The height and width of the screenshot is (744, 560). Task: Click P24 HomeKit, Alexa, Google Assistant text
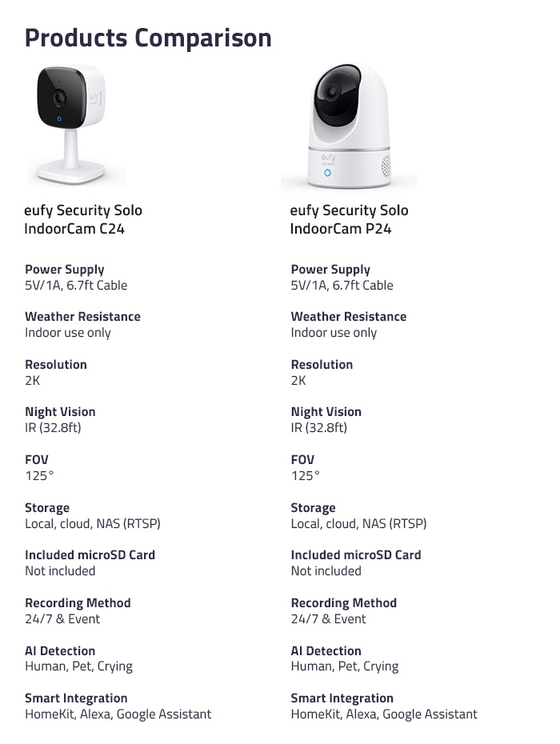point(384,714)
